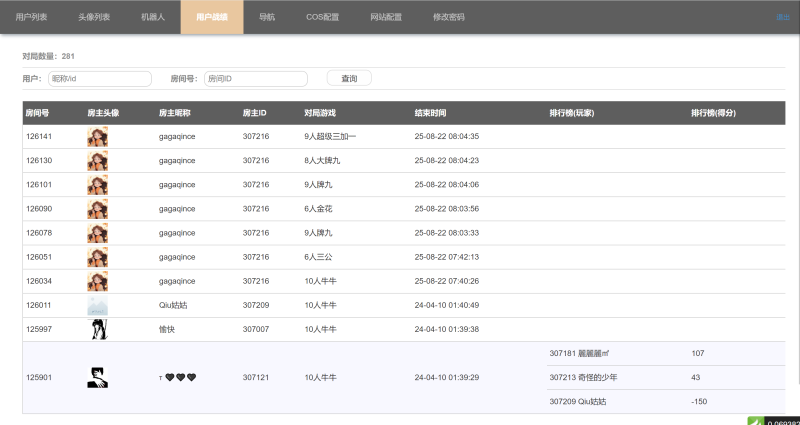Focus the 昵称/id user input field
The image size is (800, 425).
pos(99,78)
